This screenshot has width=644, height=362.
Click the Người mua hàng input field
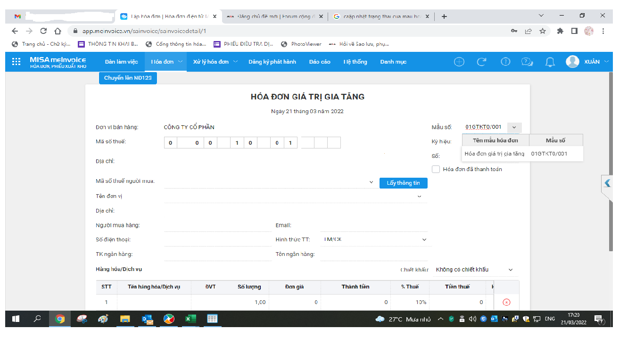tap(218, 226)
